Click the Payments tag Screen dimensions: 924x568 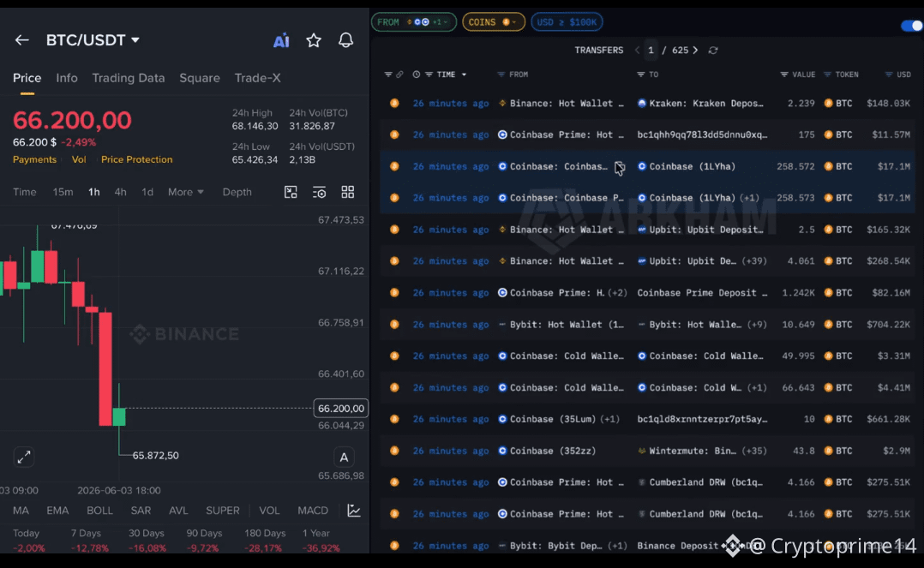(35, 159)
